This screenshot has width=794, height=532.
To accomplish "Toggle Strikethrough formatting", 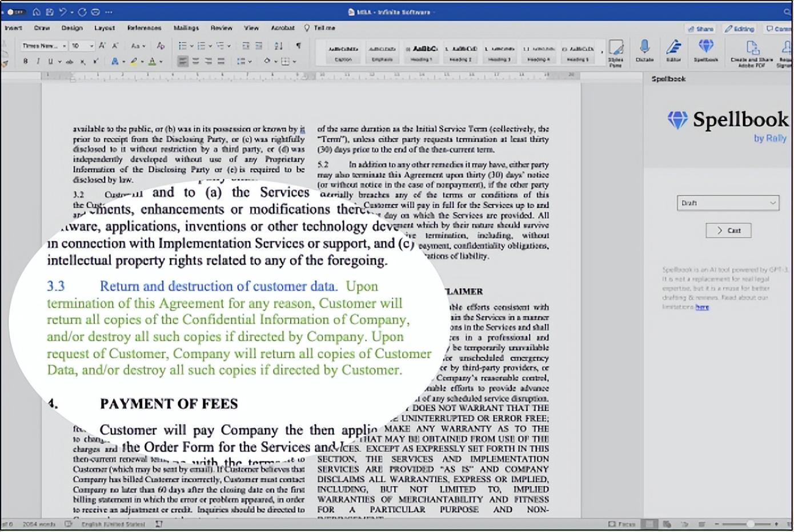I will (70, 61).
